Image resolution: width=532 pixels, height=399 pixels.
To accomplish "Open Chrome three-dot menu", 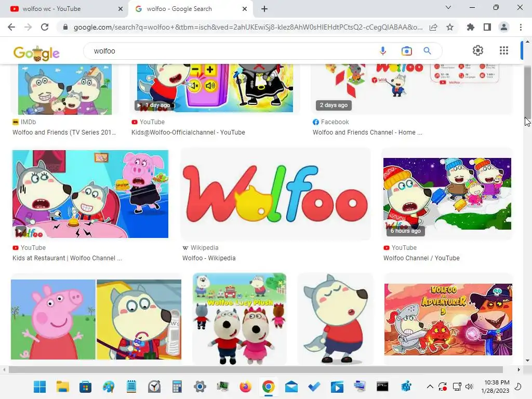I will [x=521, y=27].
